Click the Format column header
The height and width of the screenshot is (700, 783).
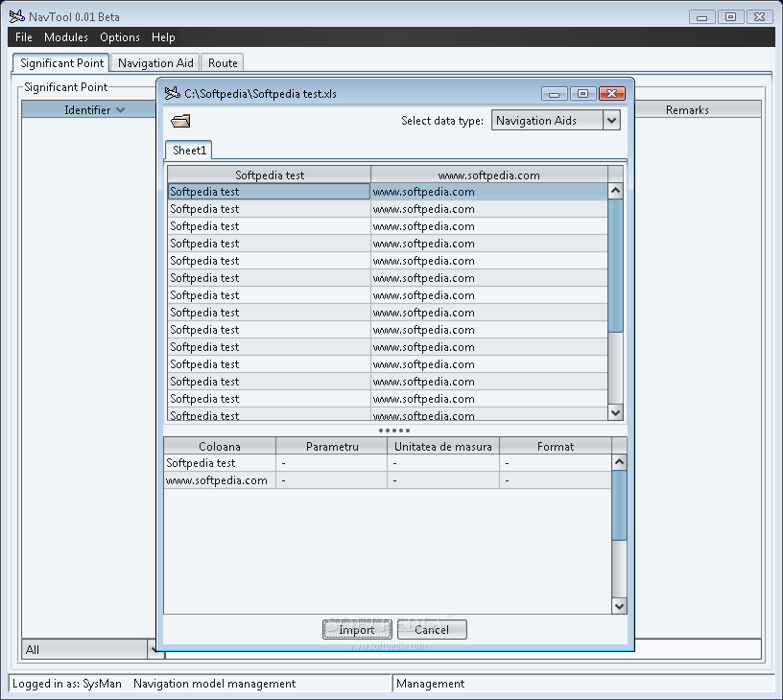(x=556, y=446)
